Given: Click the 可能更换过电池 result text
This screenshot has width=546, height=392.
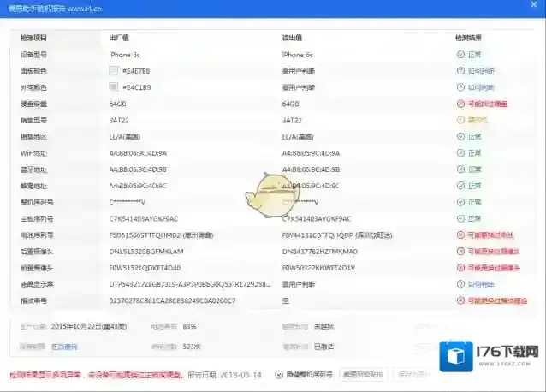Looking at the screenshot, I should [x=491, y=235].
